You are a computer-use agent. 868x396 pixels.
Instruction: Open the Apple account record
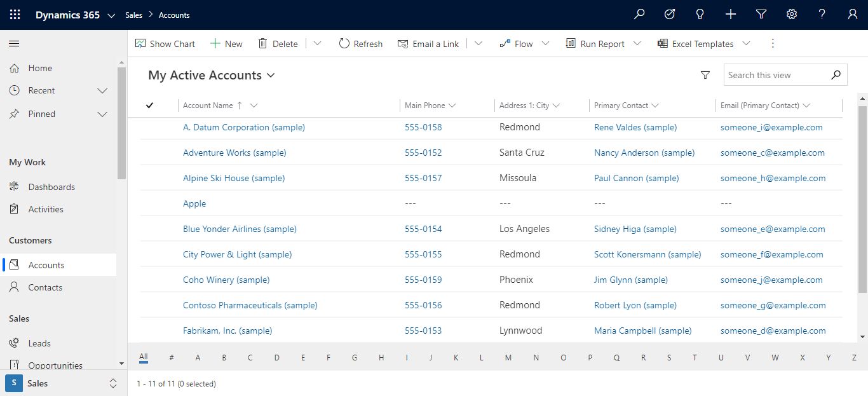click(194, 203)
